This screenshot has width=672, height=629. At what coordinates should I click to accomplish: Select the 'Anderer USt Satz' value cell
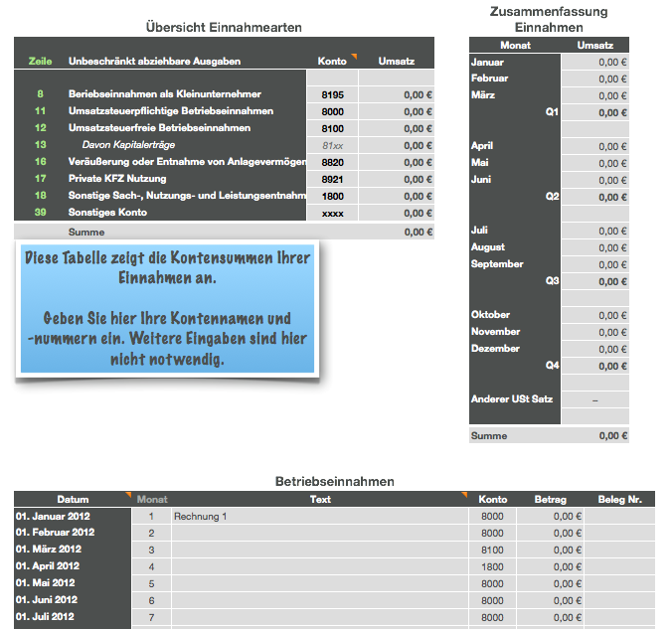[594, 399]
